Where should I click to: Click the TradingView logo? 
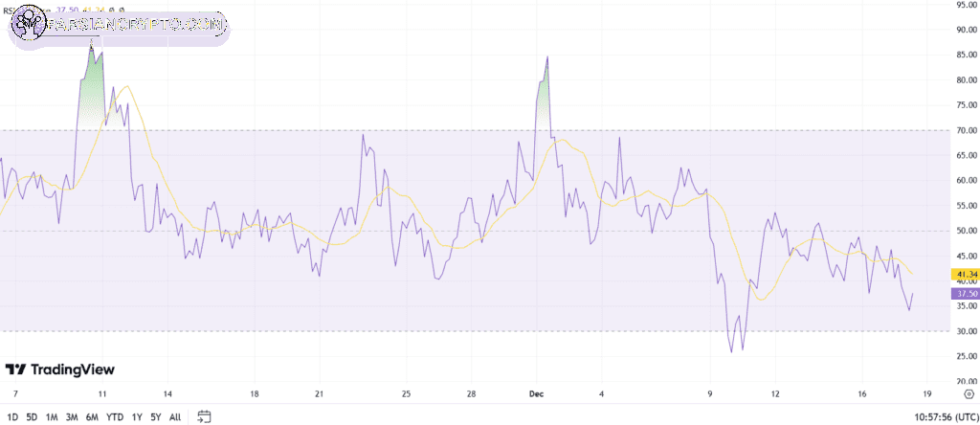[x=60, y=369]
